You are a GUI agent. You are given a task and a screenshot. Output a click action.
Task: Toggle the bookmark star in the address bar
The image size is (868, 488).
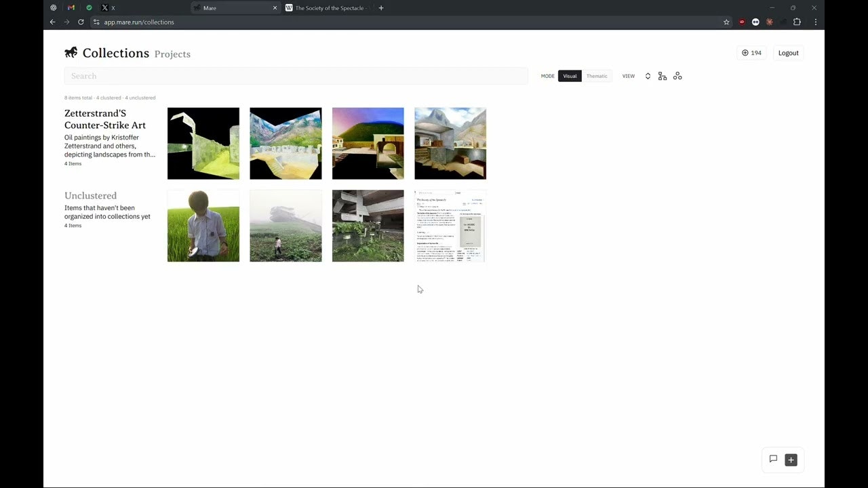pos(726,22)
